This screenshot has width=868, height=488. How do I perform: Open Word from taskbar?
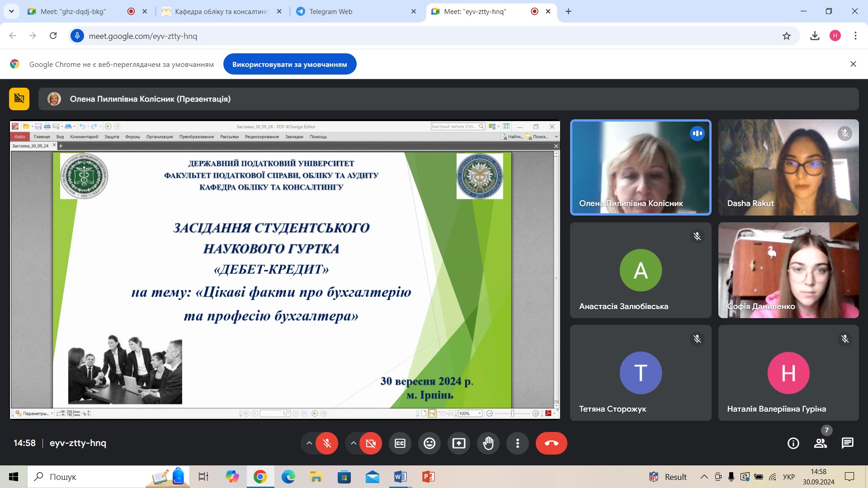tap(400, 477)
